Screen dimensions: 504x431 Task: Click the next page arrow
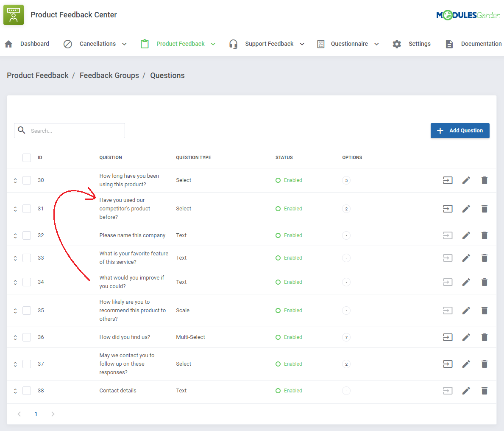pyautogui.click(x=53, y=414)
